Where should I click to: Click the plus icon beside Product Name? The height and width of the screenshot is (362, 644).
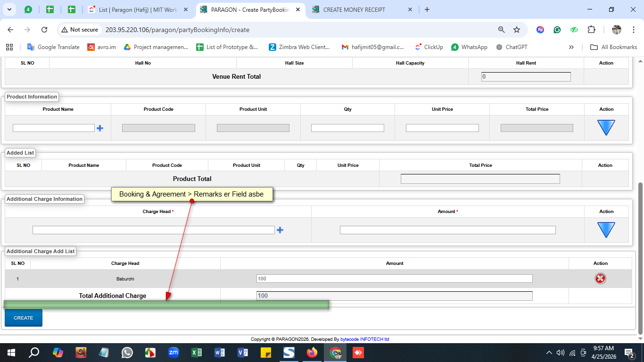[100, 128]
